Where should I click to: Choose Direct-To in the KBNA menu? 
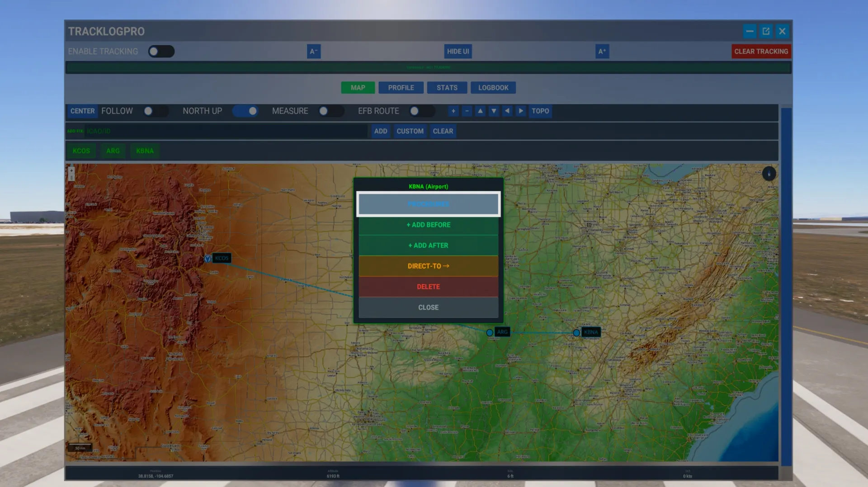[x=428, y=266]
